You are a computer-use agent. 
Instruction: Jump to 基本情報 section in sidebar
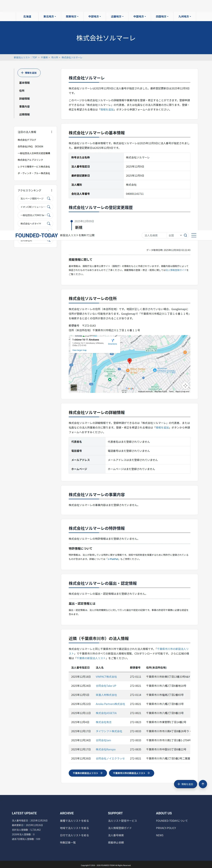point(24,83)
